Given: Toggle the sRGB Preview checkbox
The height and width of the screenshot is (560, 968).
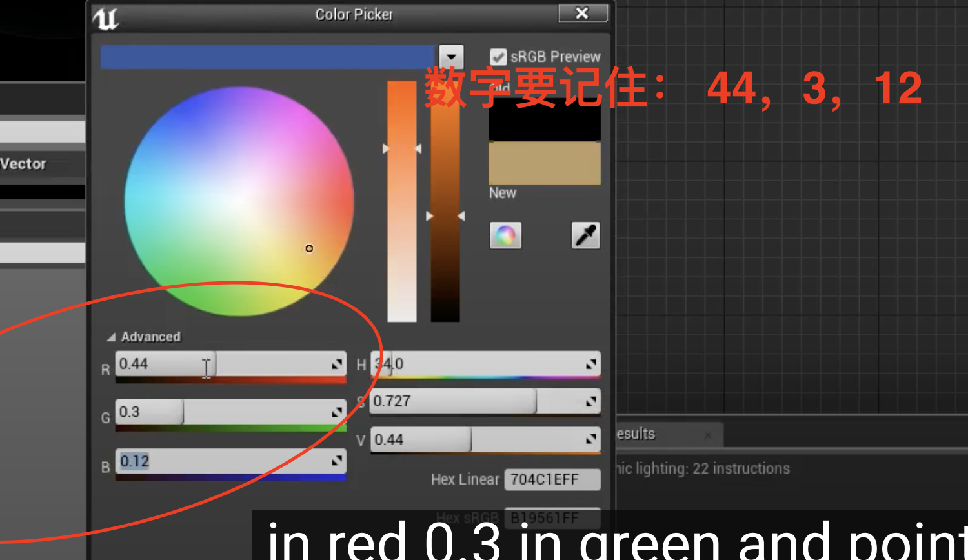Looking at the screenshot, I should coord(498,56).
